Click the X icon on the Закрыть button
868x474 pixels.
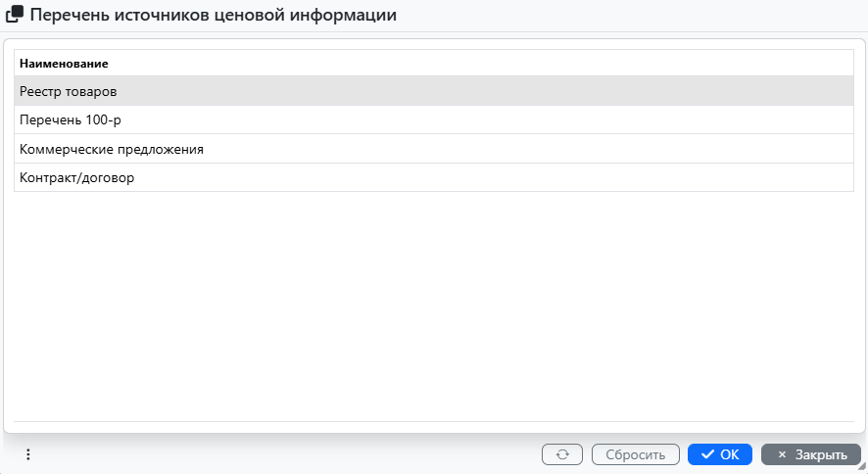[782, 454]
